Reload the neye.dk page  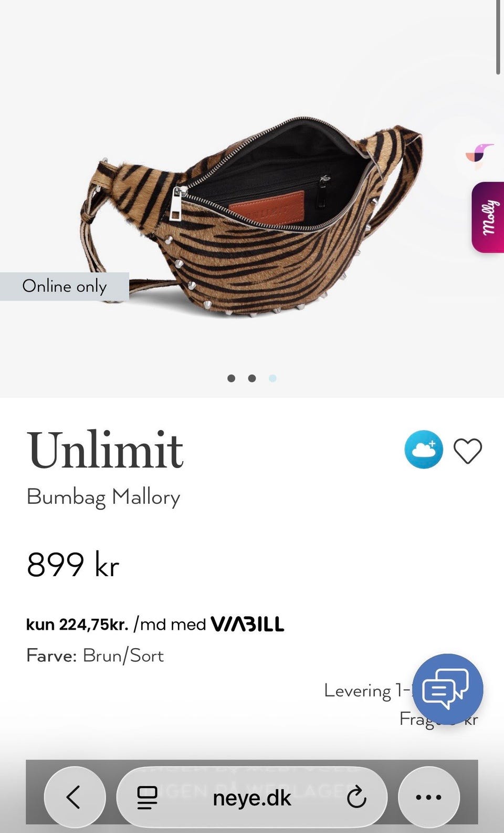356,797
